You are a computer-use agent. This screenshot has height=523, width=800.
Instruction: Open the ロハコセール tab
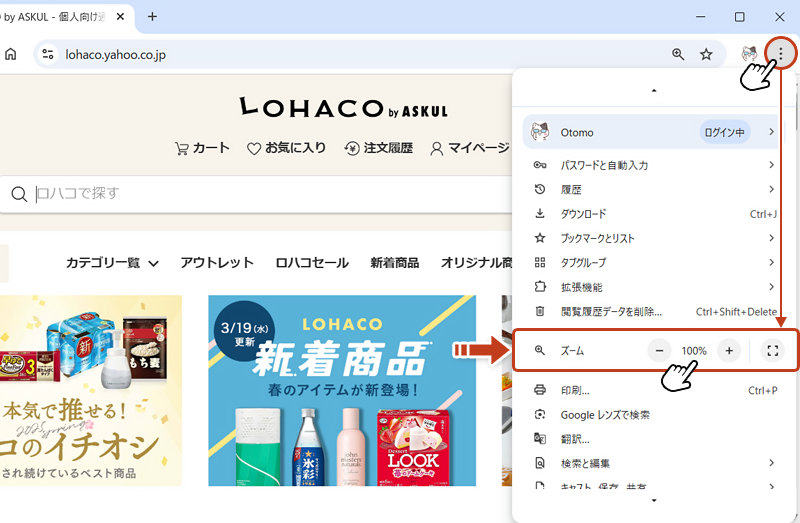pyautogui.click(x=312, y=263)
